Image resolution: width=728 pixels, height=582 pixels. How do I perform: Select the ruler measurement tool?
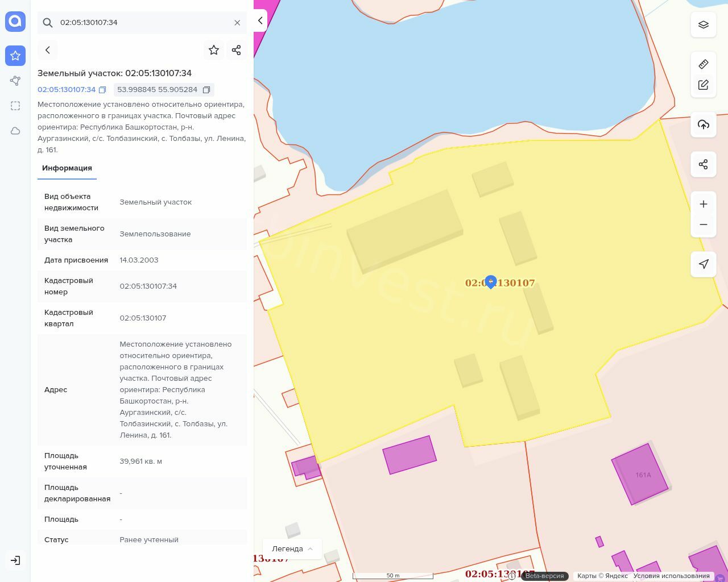tap(704, 64)
